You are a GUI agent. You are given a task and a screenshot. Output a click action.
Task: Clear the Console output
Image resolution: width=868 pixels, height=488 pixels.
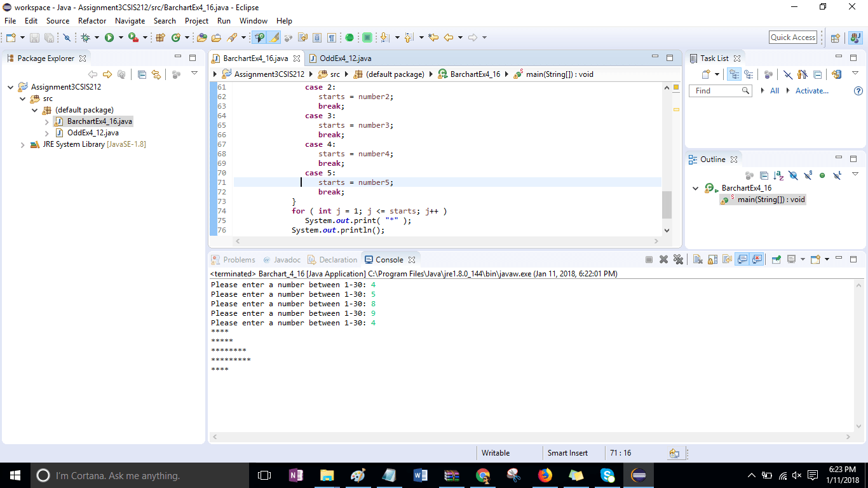697,259
